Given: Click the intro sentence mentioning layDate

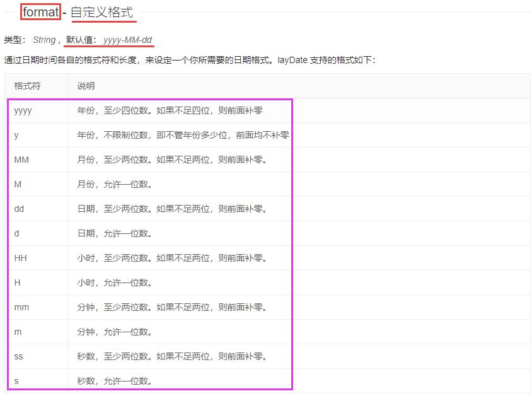Looking at the screenshot, I should 190,60.
